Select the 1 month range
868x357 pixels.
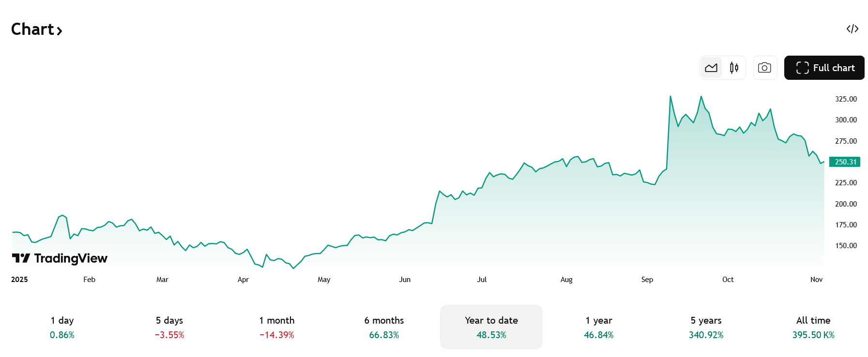pyautogui.click(x=277, y=327)
